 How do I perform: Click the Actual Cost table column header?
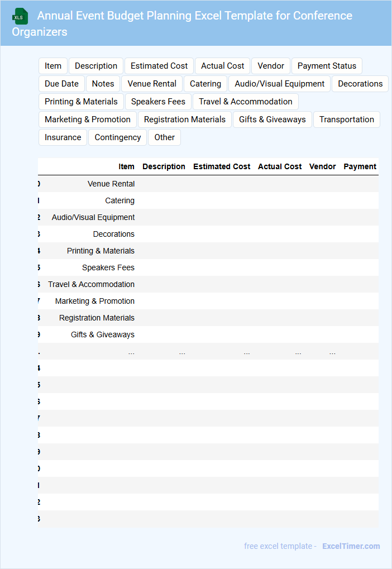pyautogui.click(x=280, y=166)
